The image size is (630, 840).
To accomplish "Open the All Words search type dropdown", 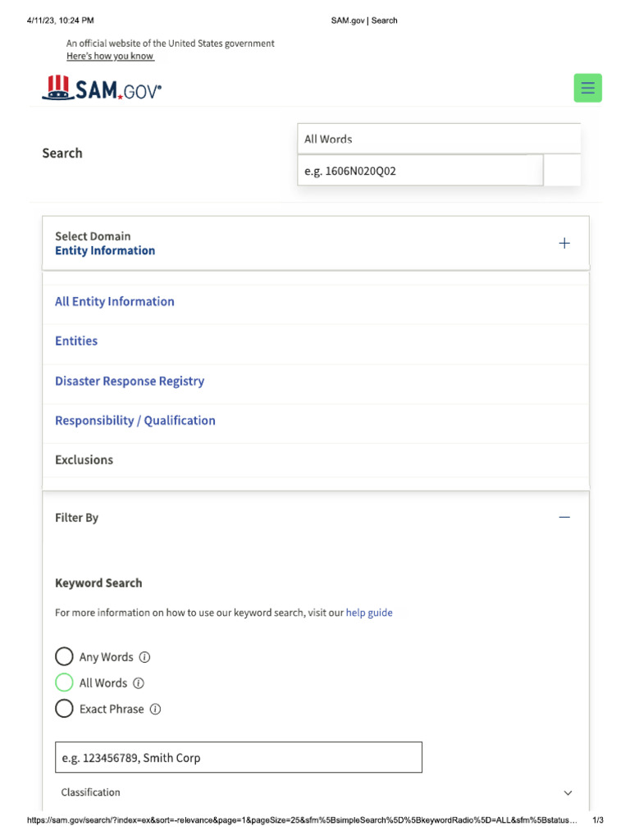I will pos(439,139).
